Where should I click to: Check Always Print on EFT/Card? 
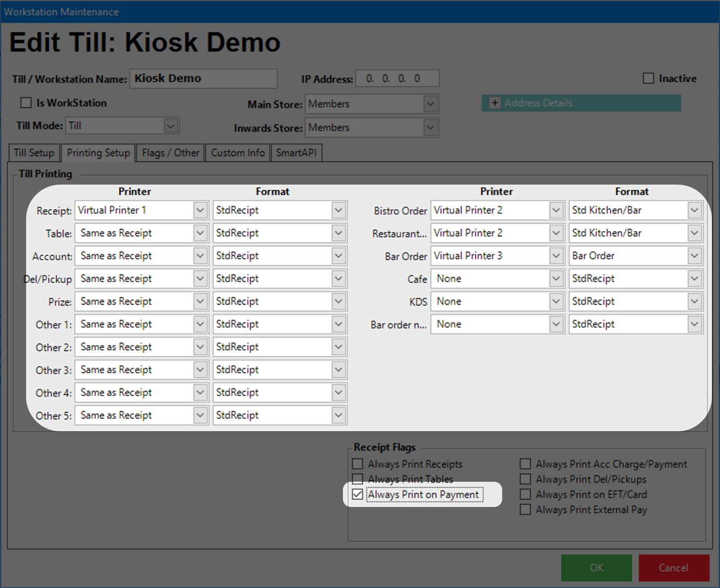[x=525, y=494]
